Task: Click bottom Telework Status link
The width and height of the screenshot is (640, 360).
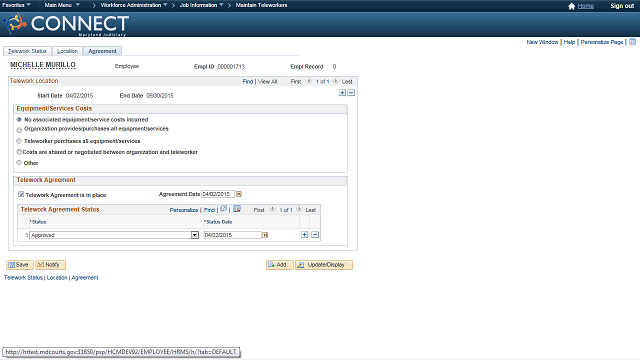Action: [23, 278]
